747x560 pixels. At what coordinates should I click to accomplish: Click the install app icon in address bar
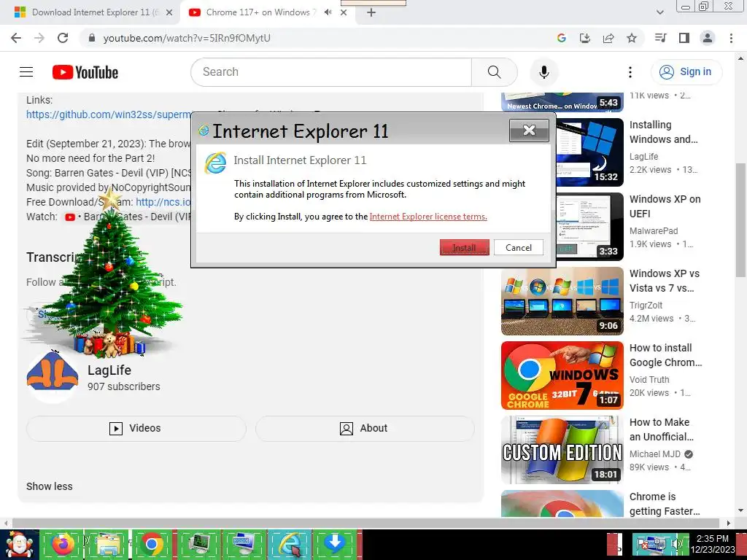pos(584,38)
